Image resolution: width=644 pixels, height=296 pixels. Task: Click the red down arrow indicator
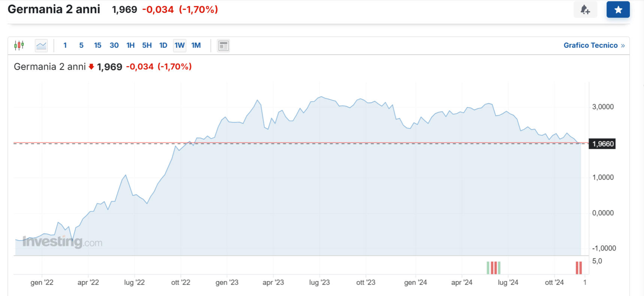pos(91,67)
